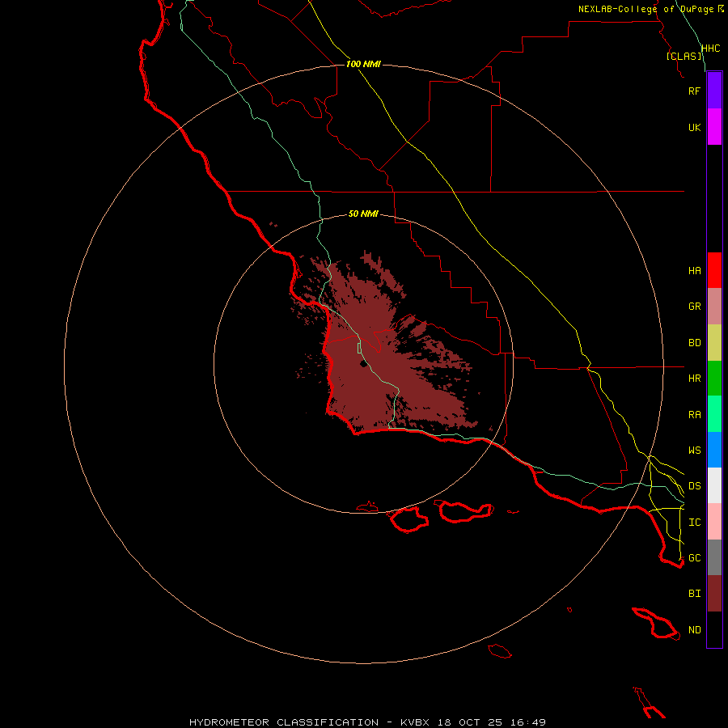Image resolution: width=728 pixels, height=728 pixels.
Task: Click the WS legend label
Action: click(694, 451)
